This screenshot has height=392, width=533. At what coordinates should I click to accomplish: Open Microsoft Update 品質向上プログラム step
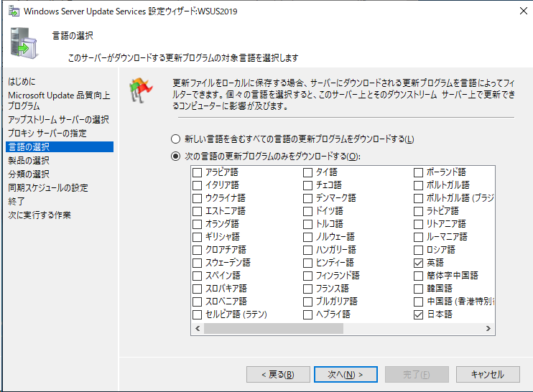tap(59, 101)
